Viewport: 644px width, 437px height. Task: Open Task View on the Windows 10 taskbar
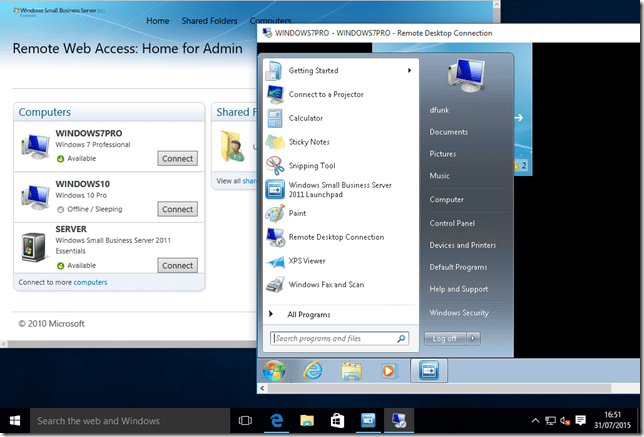tap(244, 421)
